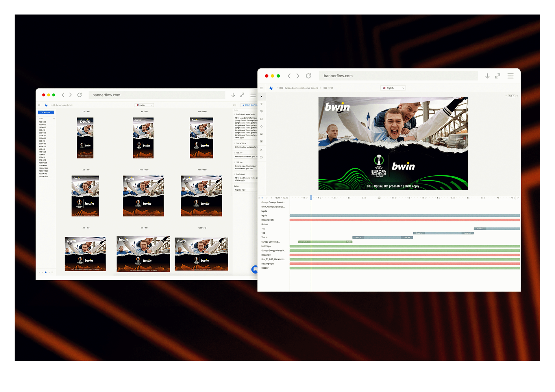
Task: Click the download arrow in right browser window
Action: click(x=487, y=76)
